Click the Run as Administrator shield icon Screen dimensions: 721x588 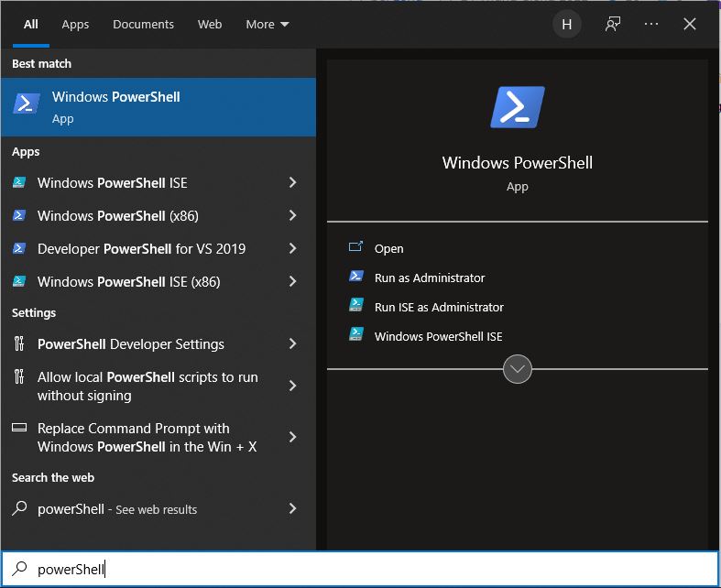(356, 278)
